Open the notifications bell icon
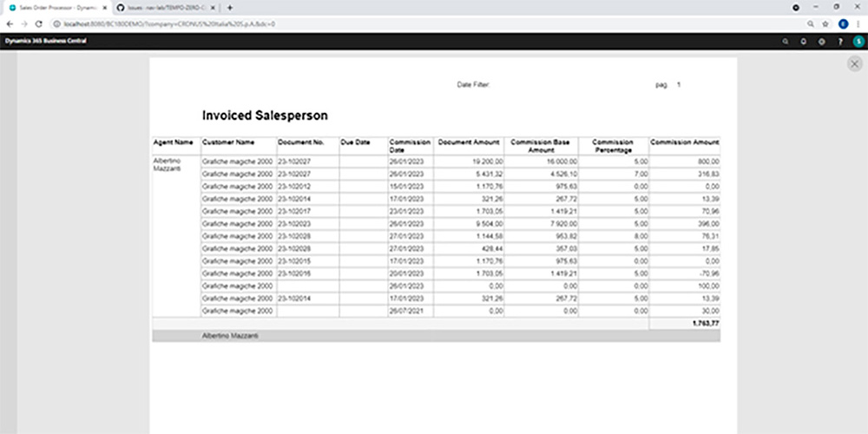This screenshot has height=434, width=868. (x=804, y=41)
